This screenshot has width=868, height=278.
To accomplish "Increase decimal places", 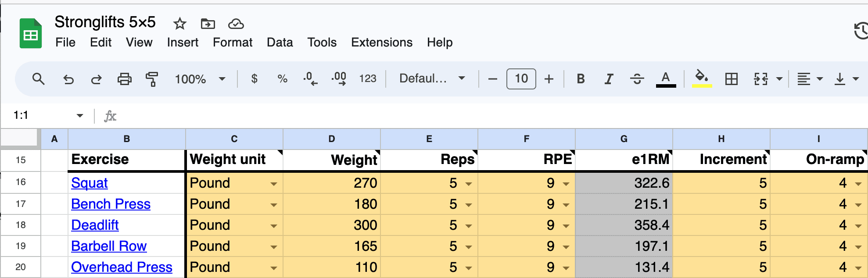I will coord(339,79).
